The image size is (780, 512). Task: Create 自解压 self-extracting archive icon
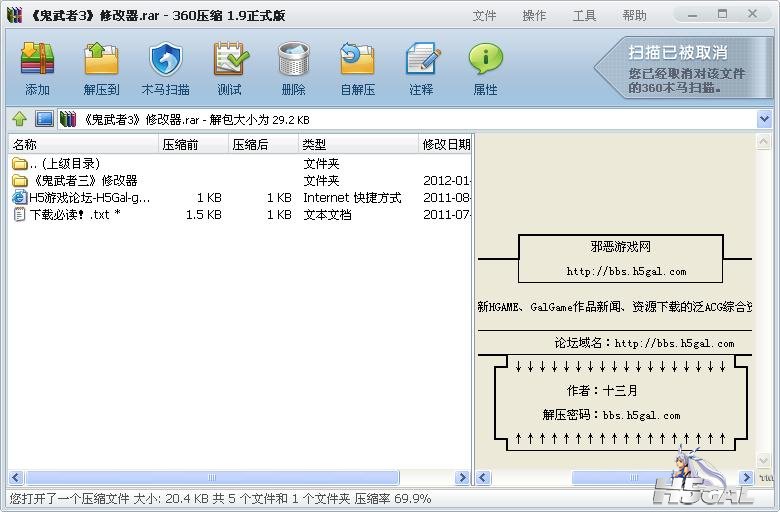pyautogui.click(x=357, y=59)
